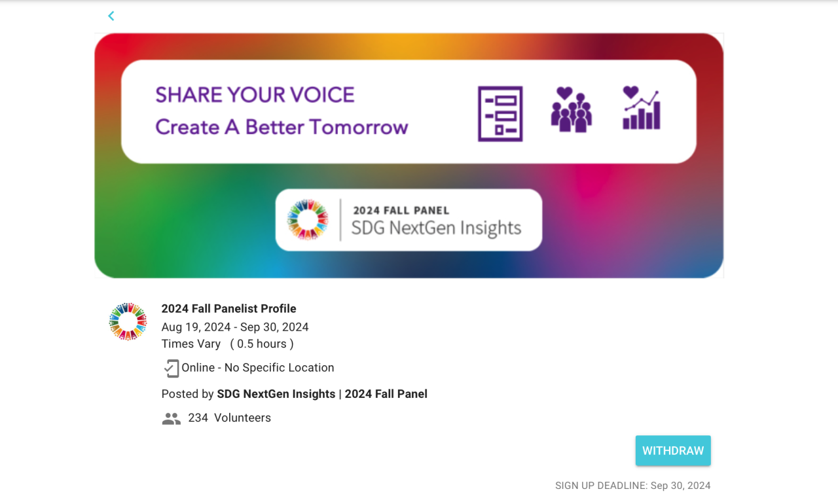Click the people group with heart icon
Viewport: 838px width, 504px height.
571,110
